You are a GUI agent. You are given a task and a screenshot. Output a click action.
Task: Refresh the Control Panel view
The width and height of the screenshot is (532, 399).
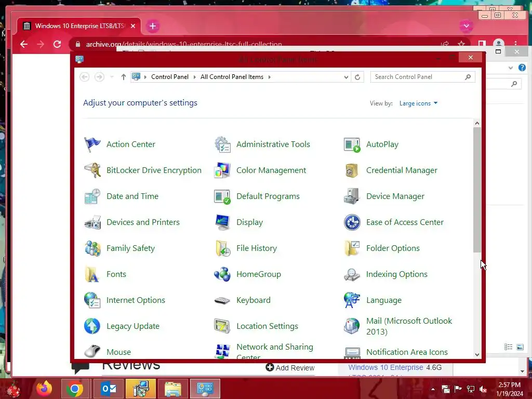click(x=357, y=77)
